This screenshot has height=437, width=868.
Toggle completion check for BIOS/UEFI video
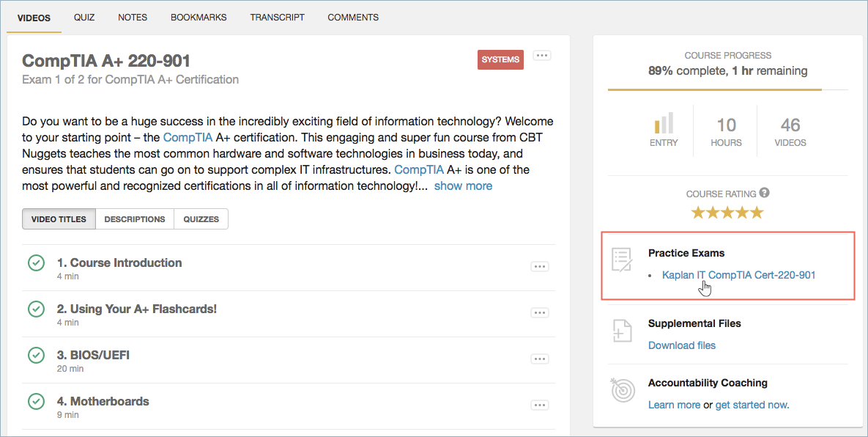point(37,355)
